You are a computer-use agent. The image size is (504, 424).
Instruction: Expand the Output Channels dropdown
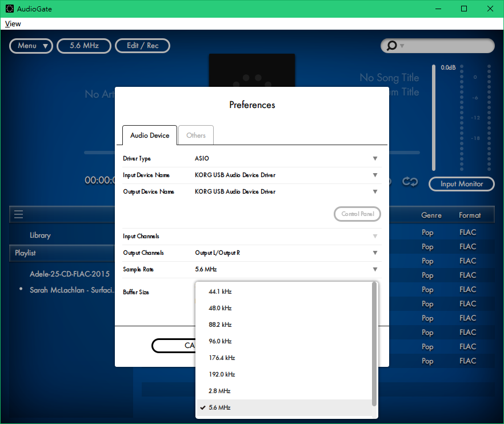coord(375,253)
